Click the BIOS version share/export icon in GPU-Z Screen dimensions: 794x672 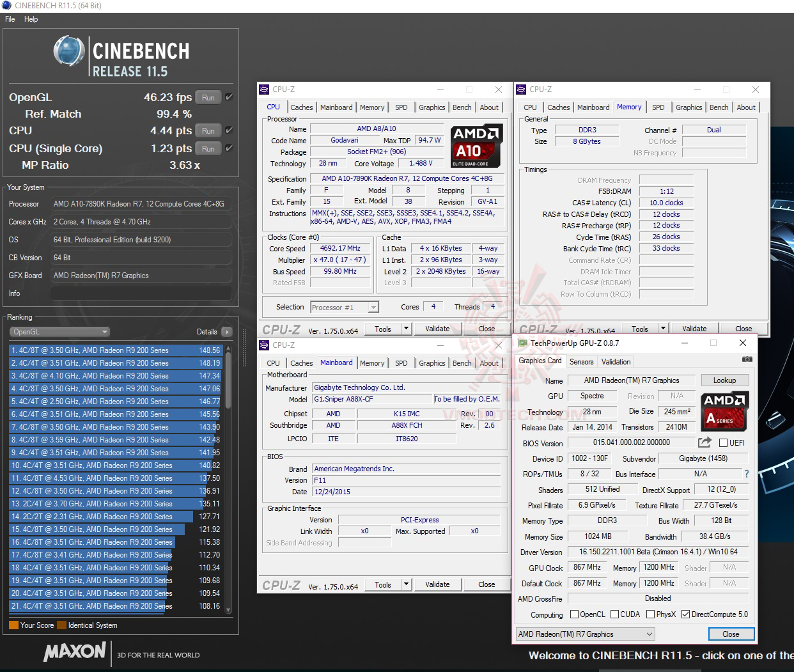(704, 442)
